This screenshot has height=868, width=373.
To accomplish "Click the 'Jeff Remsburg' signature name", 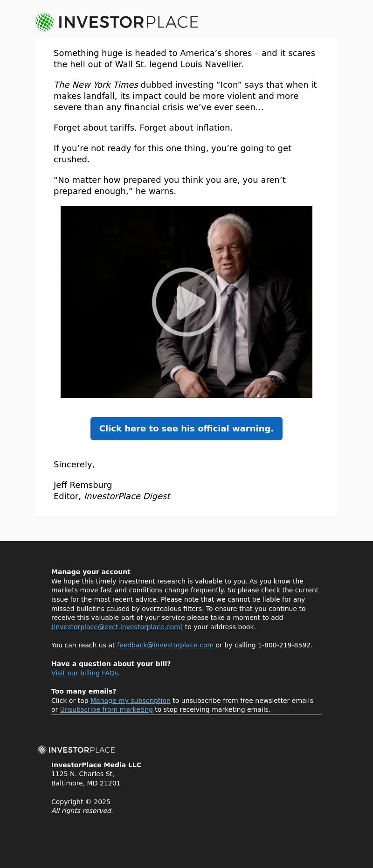I will coord(83,485).
